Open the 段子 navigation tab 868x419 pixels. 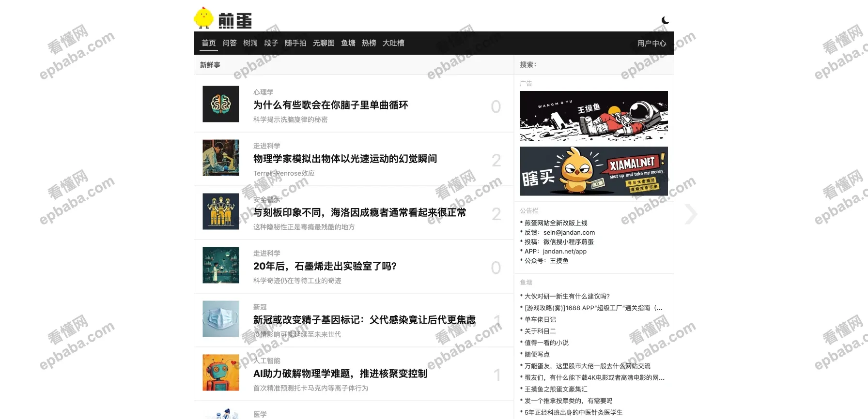[x=271, y=43]
